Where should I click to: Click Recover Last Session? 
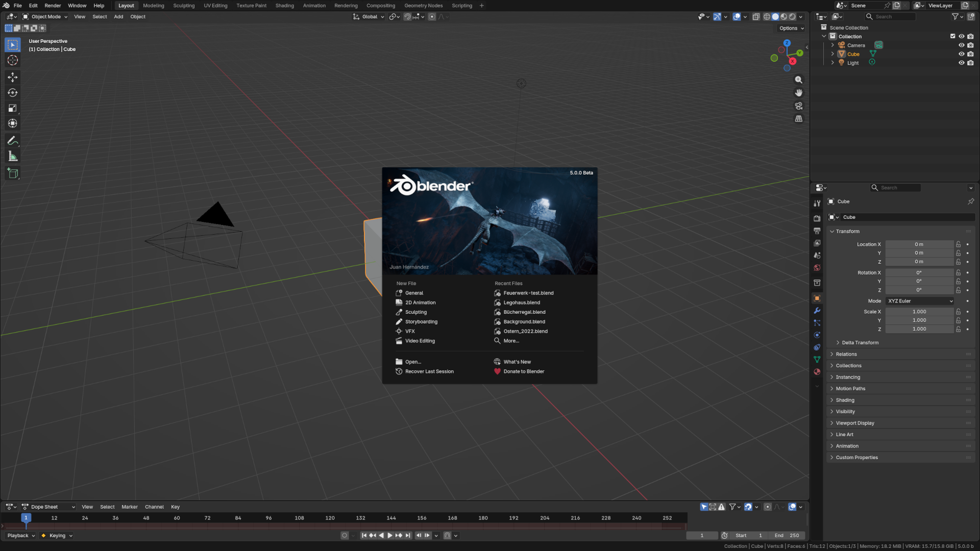pos(429,371)
